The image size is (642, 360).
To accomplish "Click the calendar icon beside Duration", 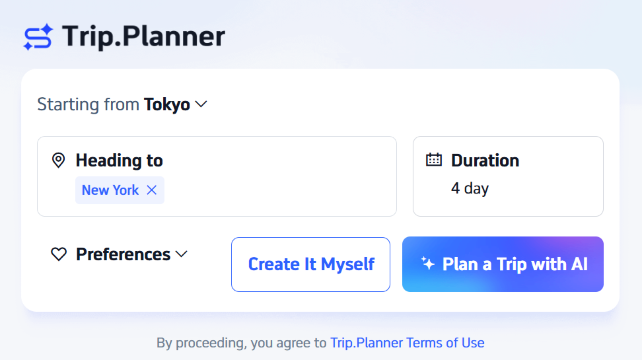I will (x=434, y=160).
